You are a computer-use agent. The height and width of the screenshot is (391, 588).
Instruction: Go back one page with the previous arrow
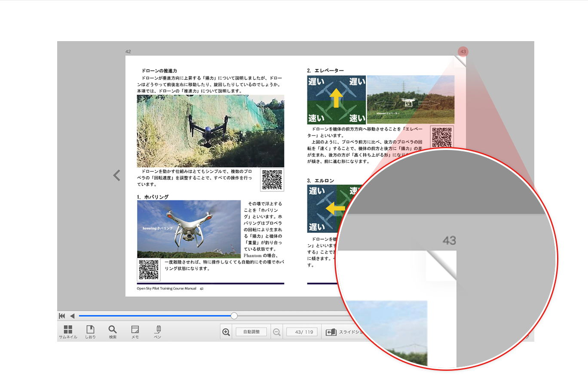point(72,316)
